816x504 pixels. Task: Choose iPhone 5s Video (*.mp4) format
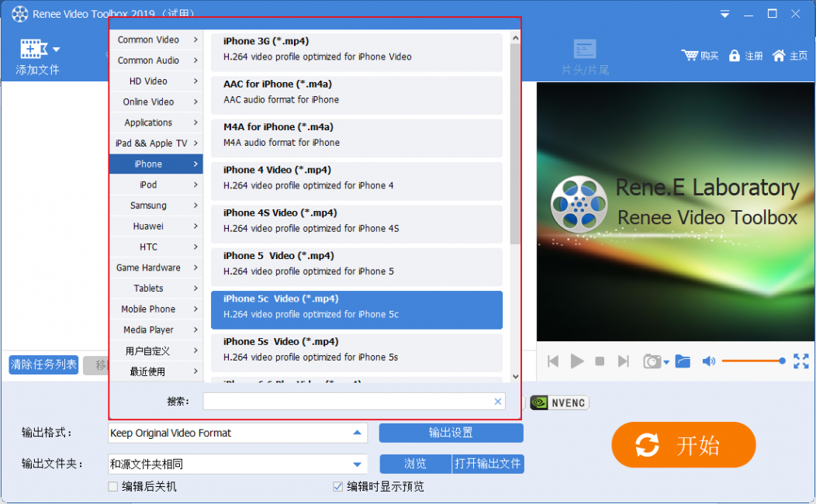click(357, 353)
